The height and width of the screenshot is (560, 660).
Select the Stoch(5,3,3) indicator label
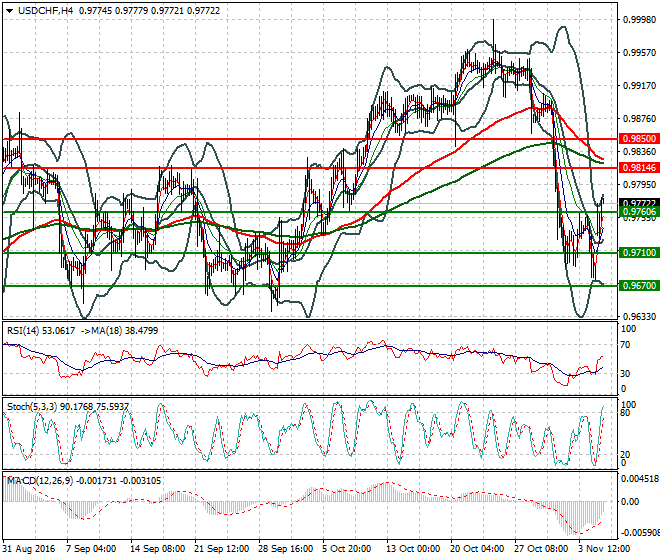(x=32, y=407)
